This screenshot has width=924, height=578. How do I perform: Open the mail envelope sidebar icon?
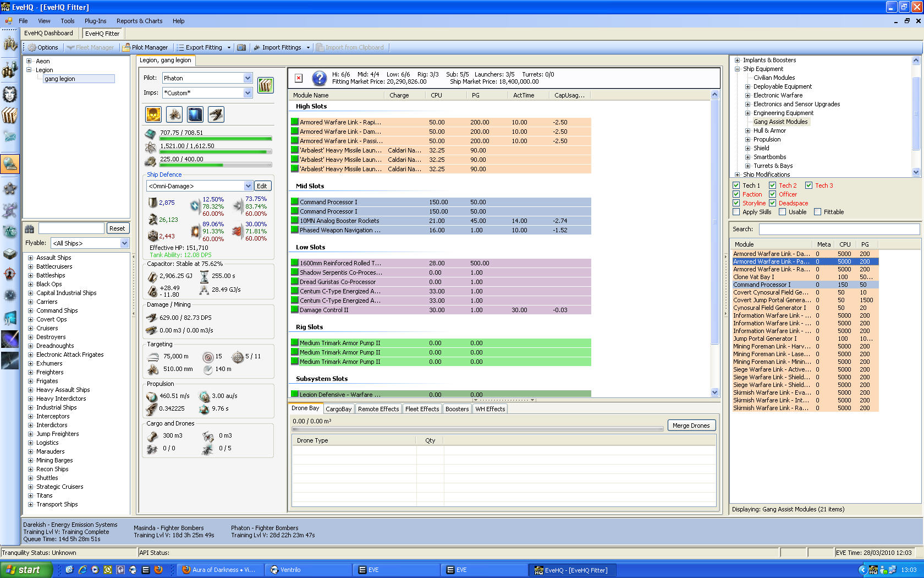coord(10,136)
